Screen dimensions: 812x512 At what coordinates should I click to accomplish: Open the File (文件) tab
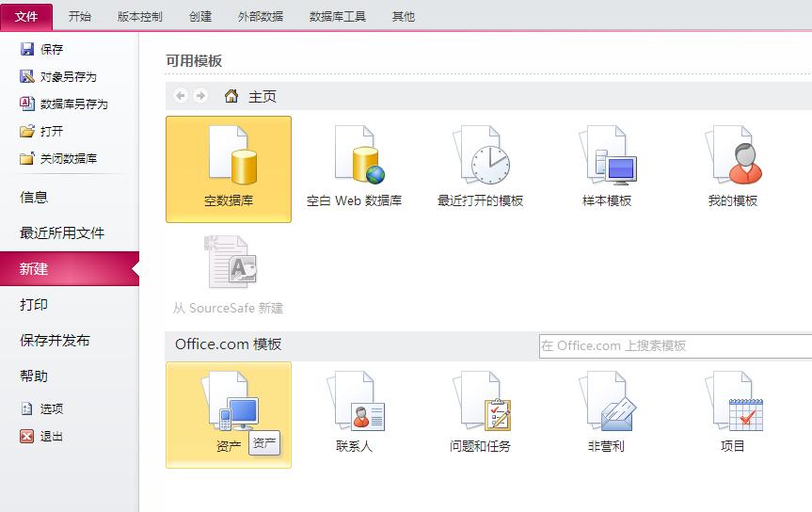tap(26, 17)
